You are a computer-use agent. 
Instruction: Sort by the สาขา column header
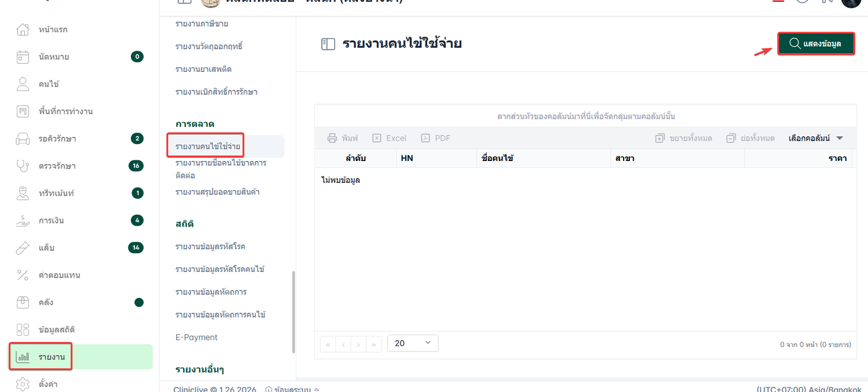(x=677, y=159)
